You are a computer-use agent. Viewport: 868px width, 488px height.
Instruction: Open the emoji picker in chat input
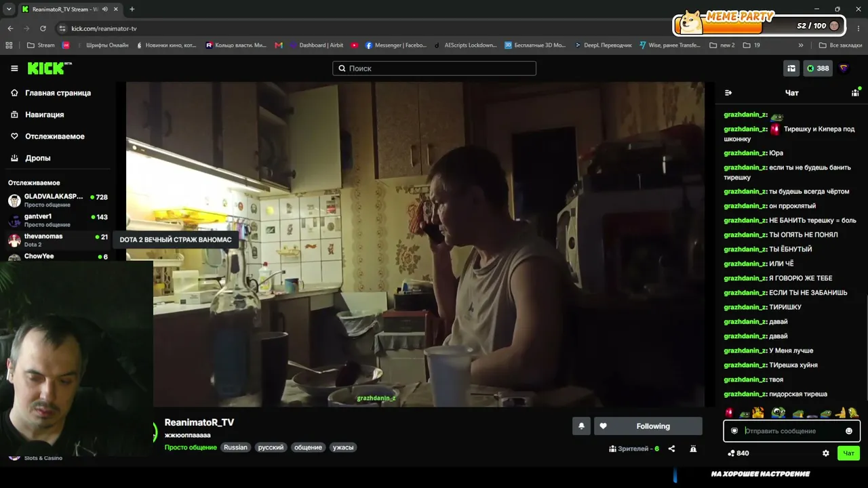click(849, 431)
